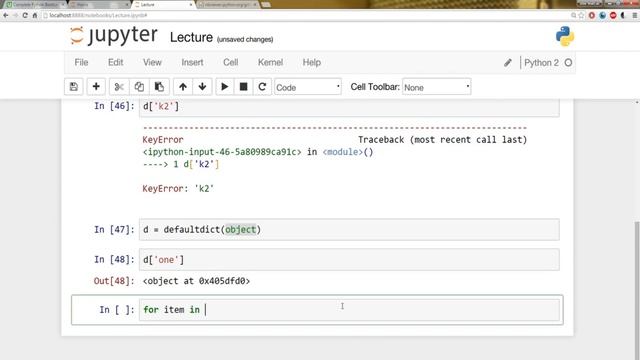The width and height of the screenshot is (640, 360).
Task: Open the Insert menu
Action: point(192,62)
